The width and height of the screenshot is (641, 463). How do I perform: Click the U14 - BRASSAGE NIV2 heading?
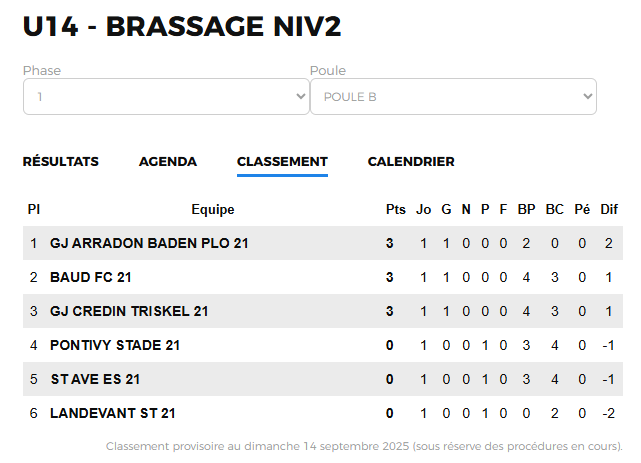point(182,27)
